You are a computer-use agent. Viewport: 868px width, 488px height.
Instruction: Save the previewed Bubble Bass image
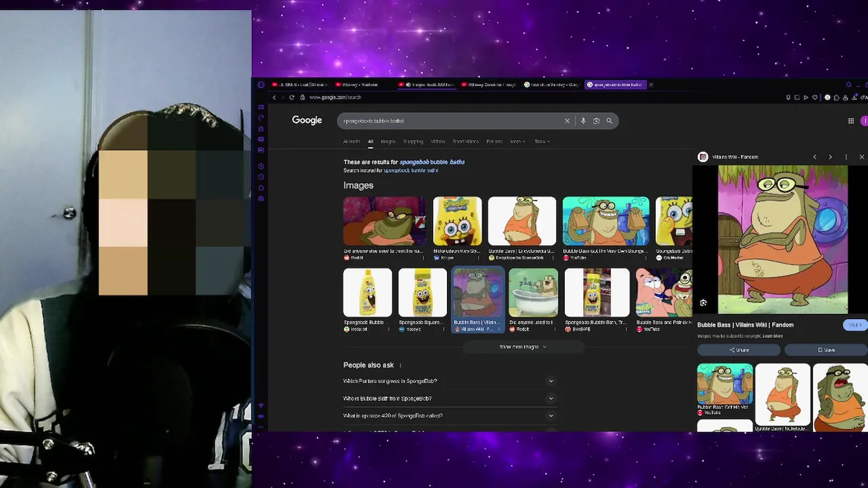tap(826, 350)
